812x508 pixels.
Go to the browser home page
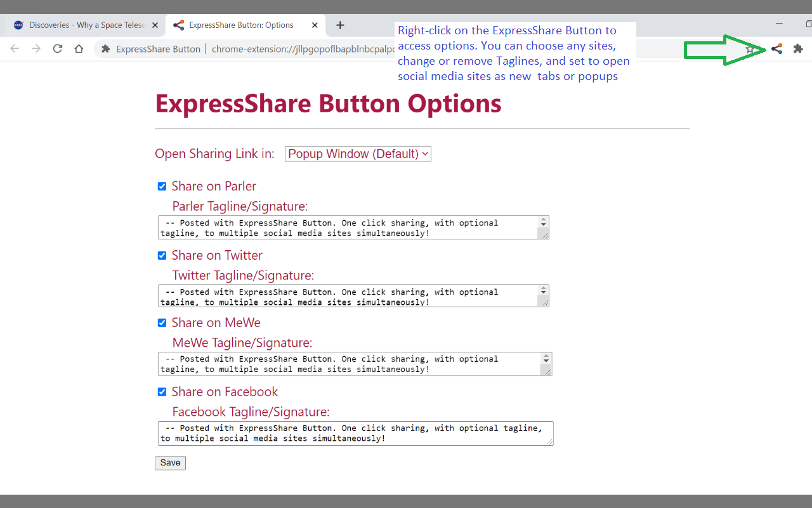[79, 49]
